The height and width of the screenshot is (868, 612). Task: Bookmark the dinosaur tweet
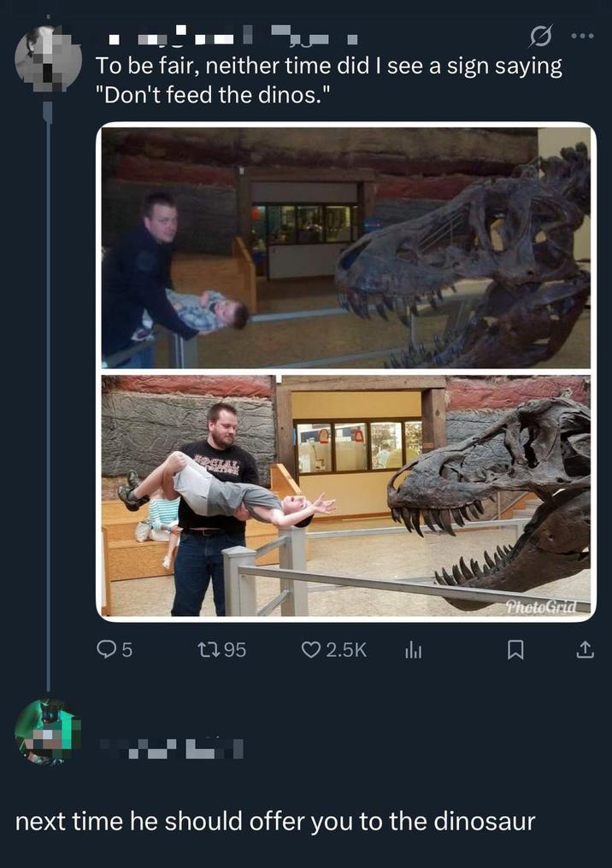[515, 650]
